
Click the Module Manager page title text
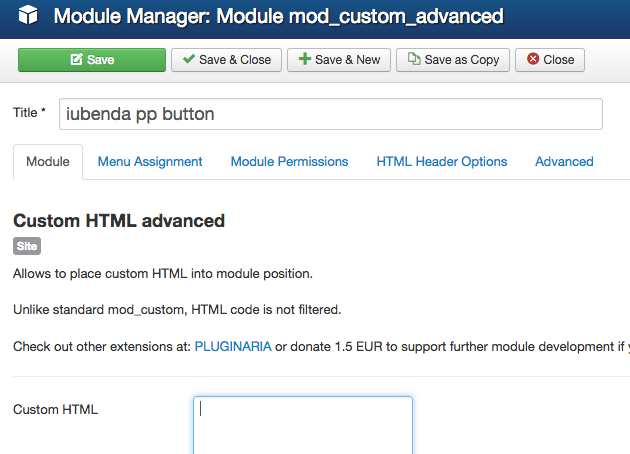278,17
